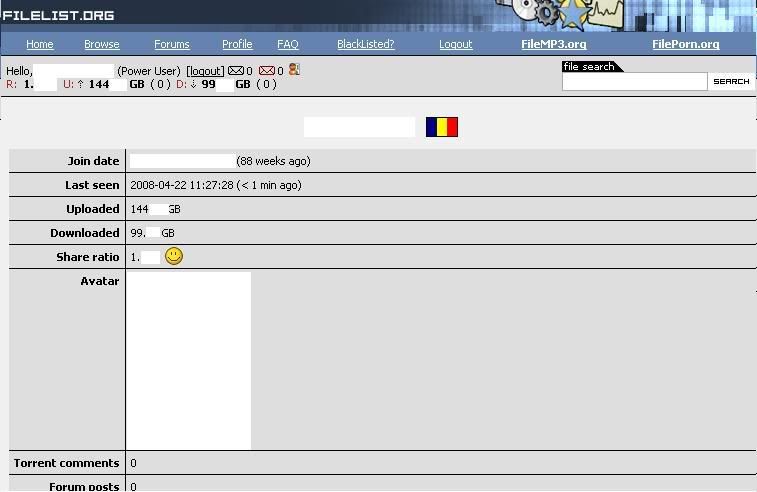Click the Forum posts row label
This screenshot has height=492, width=757.
[84, 486]
